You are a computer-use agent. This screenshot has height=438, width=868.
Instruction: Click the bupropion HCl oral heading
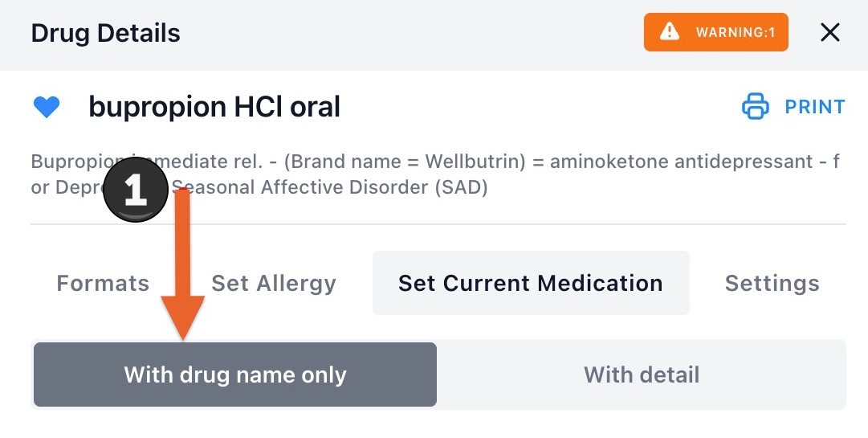pyautogui.click(x=214, y=106)
